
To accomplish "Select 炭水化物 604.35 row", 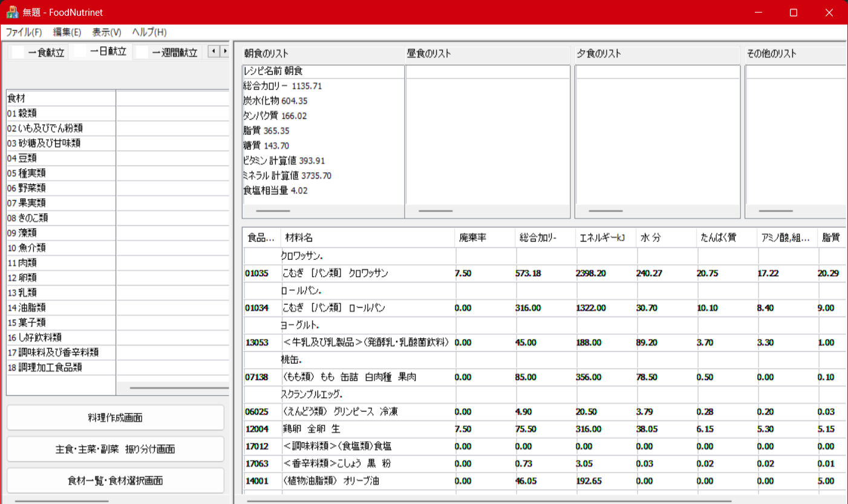I will point(323,101).
